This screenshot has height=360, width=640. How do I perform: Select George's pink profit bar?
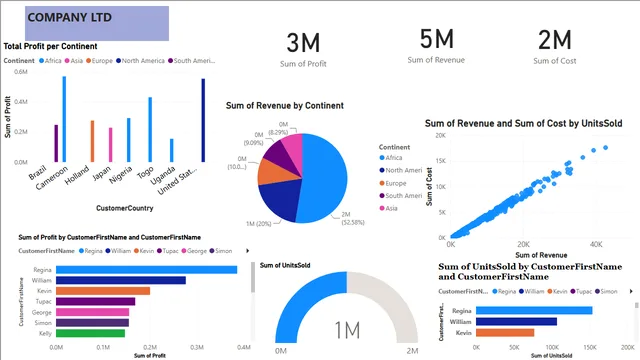(x=92, y=312)
